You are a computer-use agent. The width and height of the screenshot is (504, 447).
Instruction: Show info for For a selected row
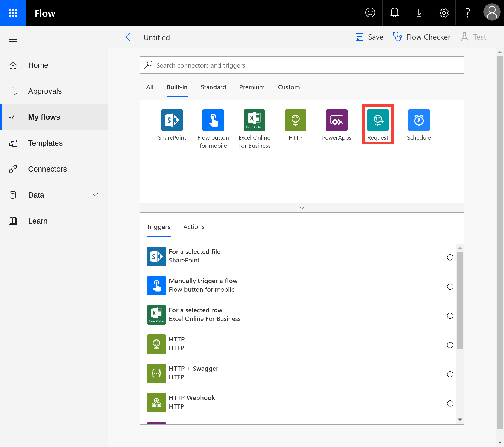(x=450, y=316)
